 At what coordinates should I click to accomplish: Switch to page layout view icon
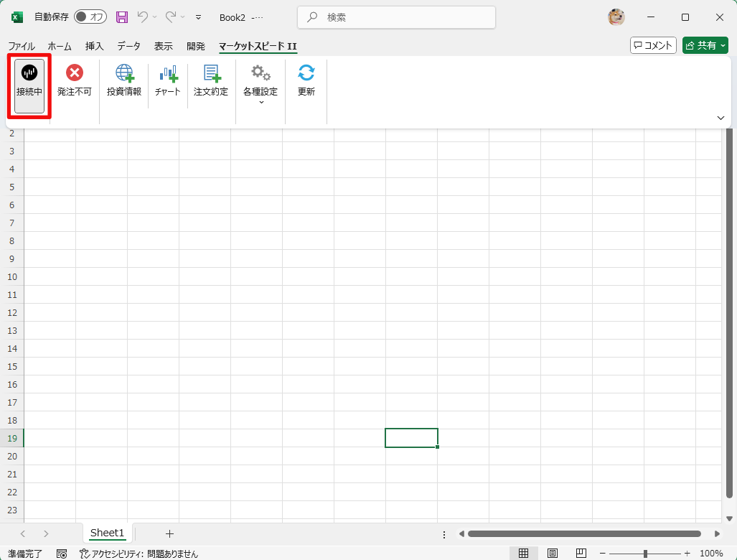pyautogui.click(x=553, y=554)
